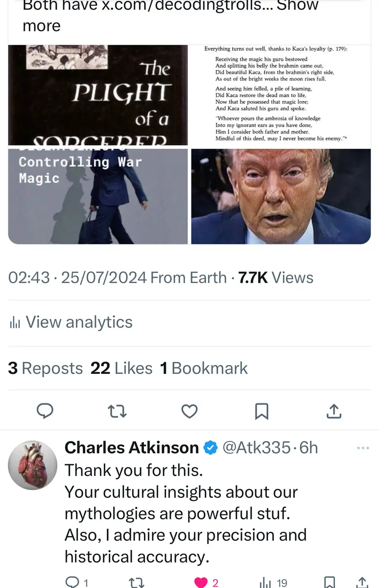379x588 pixels.
Task: Open View analytics
Action: tap(71, 322)
